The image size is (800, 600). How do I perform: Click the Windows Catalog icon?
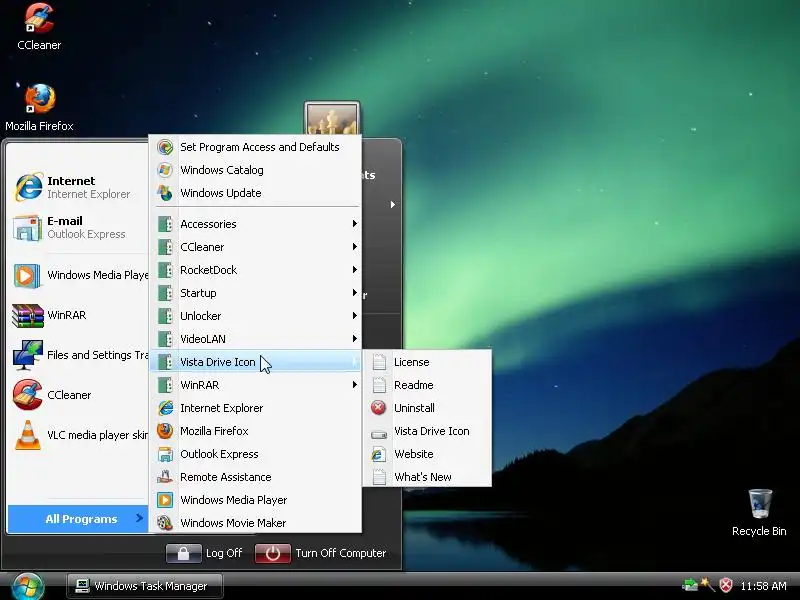[165, 170]
